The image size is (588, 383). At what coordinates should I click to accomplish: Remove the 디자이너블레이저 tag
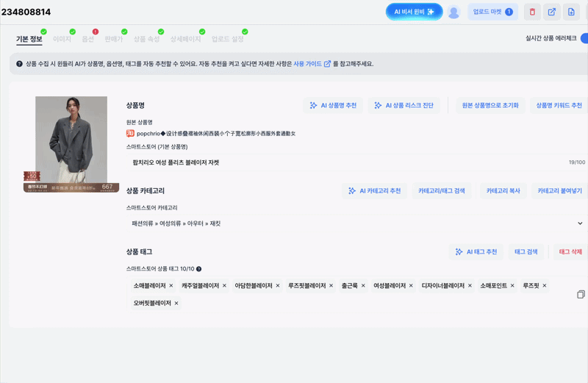pos(470,286)
